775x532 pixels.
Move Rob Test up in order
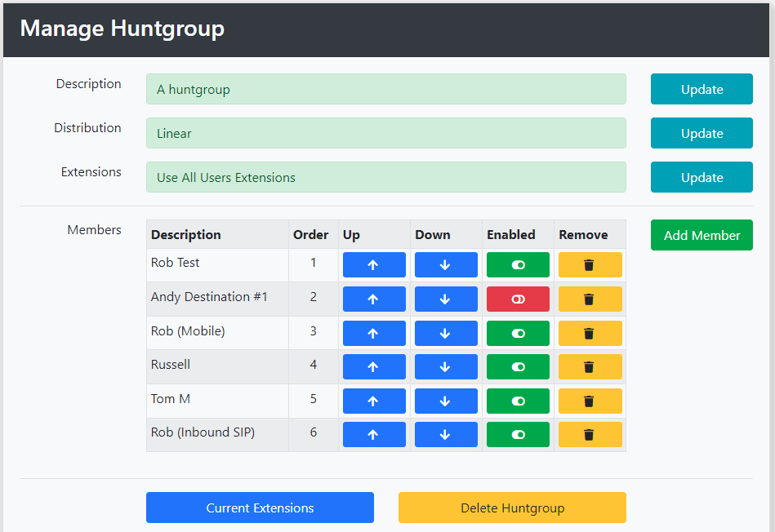(374, 264)
